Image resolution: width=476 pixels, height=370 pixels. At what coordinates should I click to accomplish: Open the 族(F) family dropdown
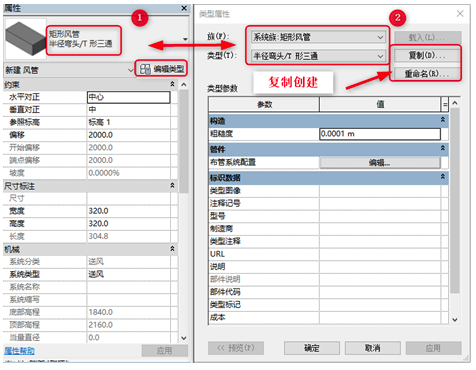318,37
